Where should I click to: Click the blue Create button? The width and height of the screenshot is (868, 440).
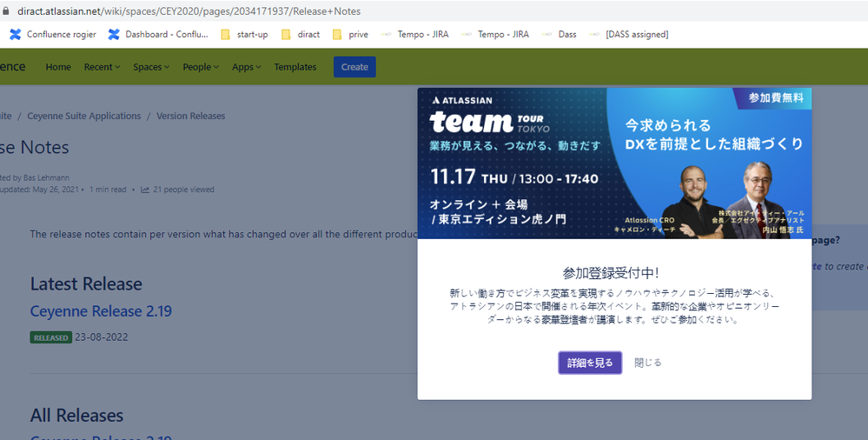click(x=354, y=67)
